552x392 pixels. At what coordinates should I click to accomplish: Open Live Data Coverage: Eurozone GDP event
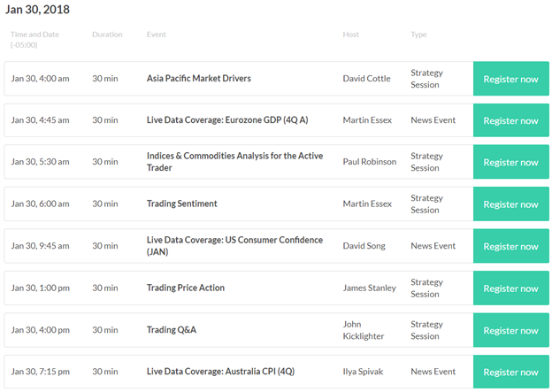pyautogui.click(x=227, y=120)
